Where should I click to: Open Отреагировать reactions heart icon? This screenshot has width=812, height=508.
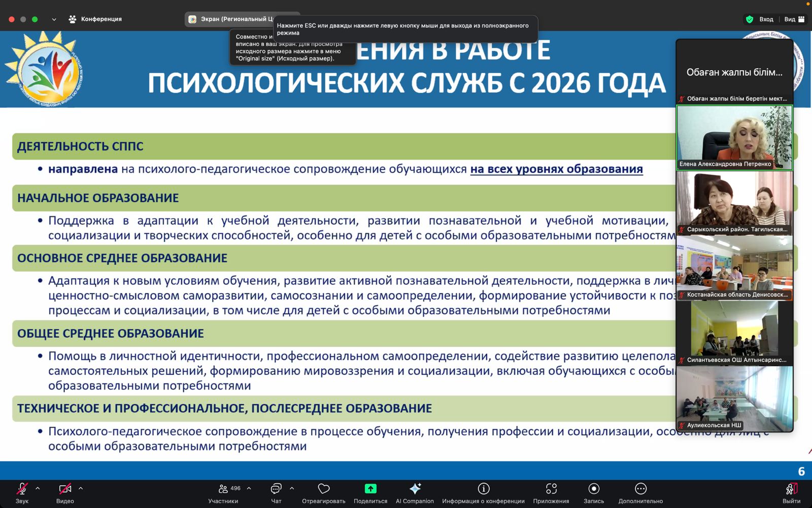coord(323,489)
